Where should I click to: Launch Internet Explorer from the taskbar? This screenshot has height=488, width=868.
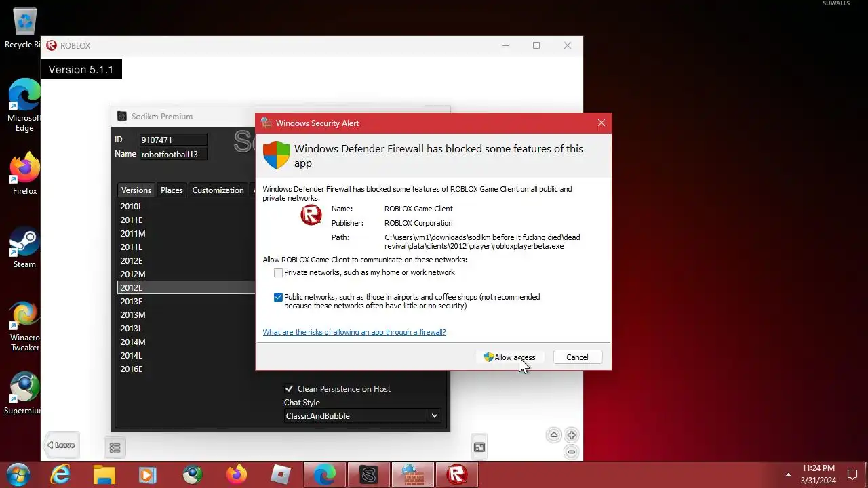click(x=61, y=474)
